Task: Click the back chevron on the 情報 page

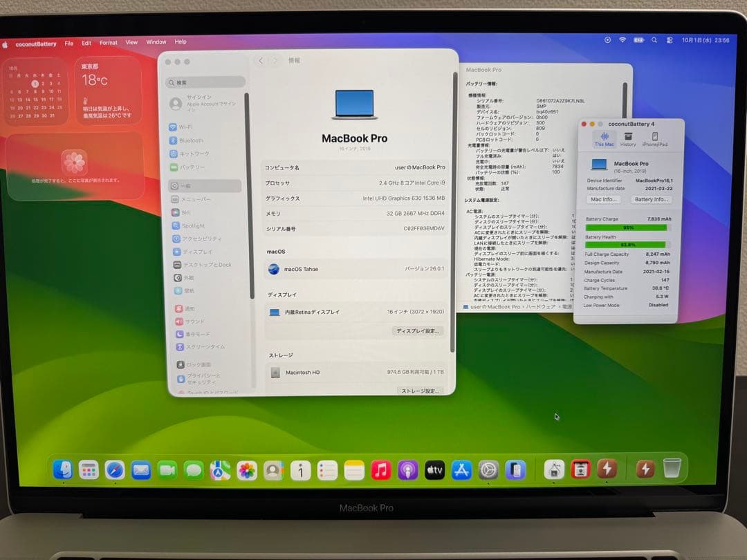Action: pos(261,61)
